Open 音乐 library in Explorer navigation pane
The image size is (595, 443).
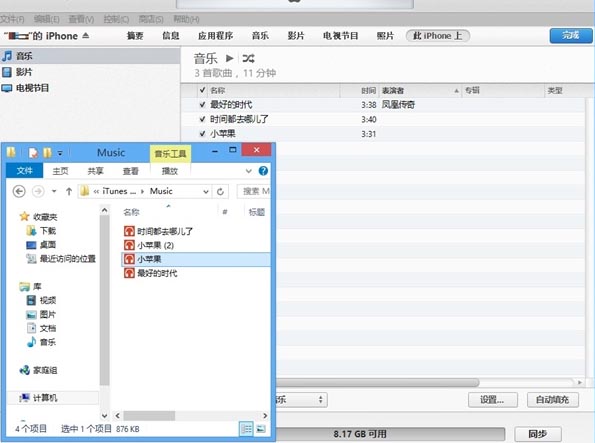(x=41, y=342)
